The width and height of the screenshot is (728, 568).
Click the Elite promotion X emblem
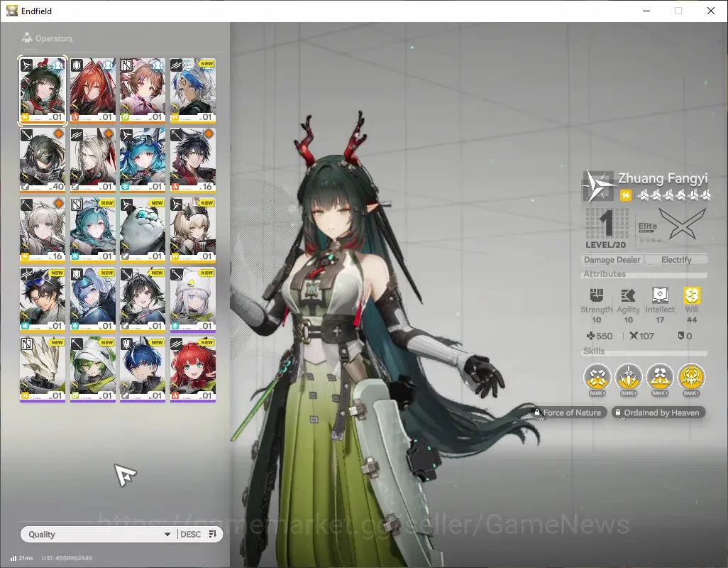pos(682,224)
